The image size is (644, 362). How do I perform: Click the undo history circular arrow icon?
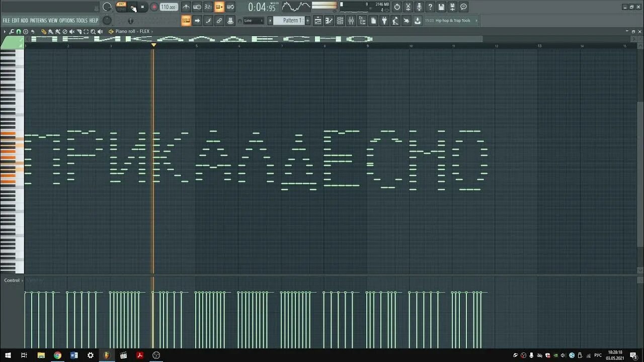tap(397, 7)
